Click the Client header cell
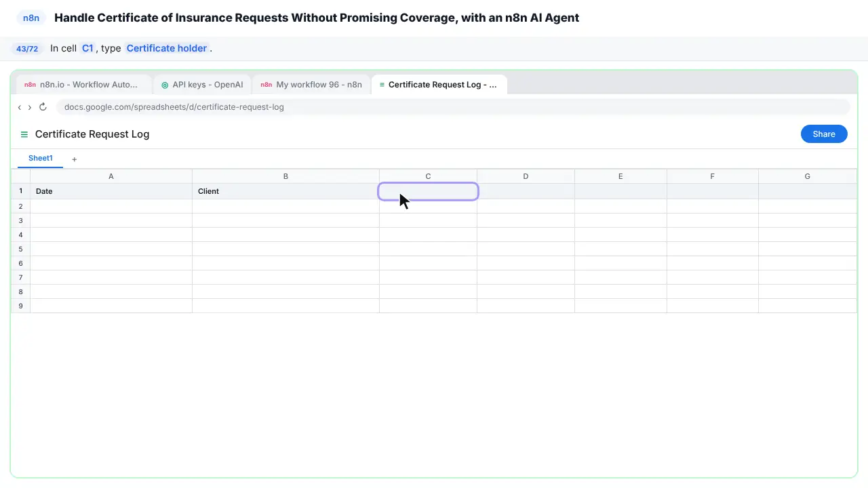 [x=285, y=191]
